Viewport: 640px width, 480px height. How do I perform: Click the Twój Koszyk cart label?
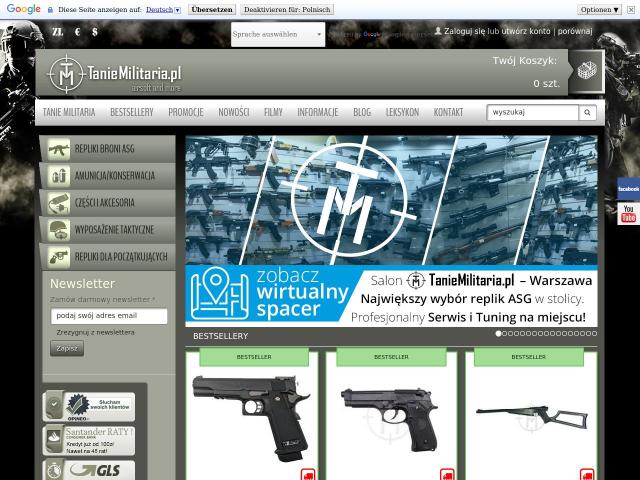pos(524,61)
